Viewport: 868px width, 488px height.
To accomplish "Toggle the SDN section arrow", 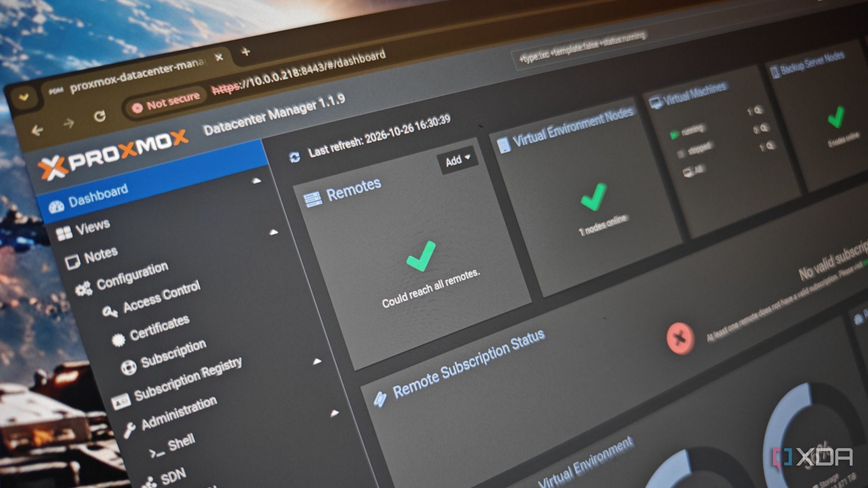I will [x=334, y=413].
